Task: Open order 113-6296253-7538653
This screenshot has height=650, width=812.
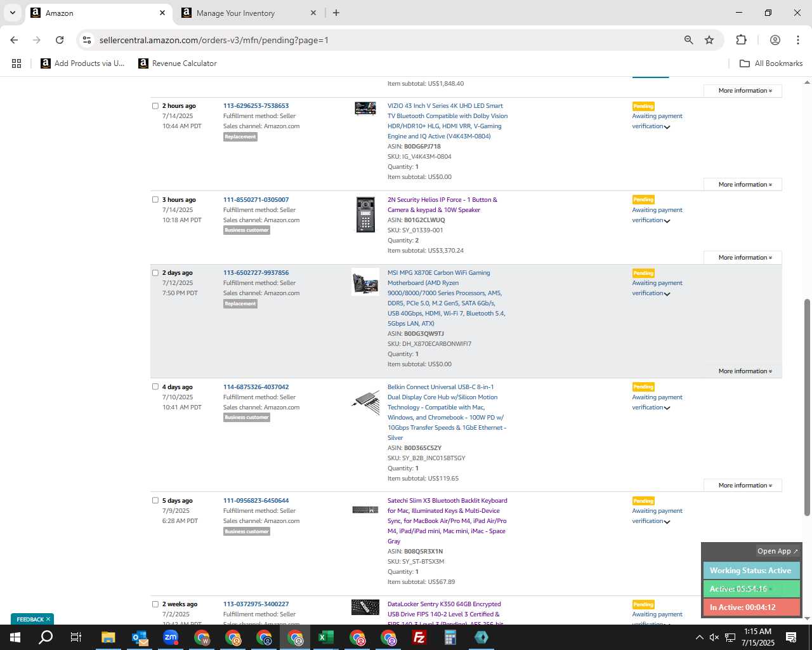Action: 256,106
